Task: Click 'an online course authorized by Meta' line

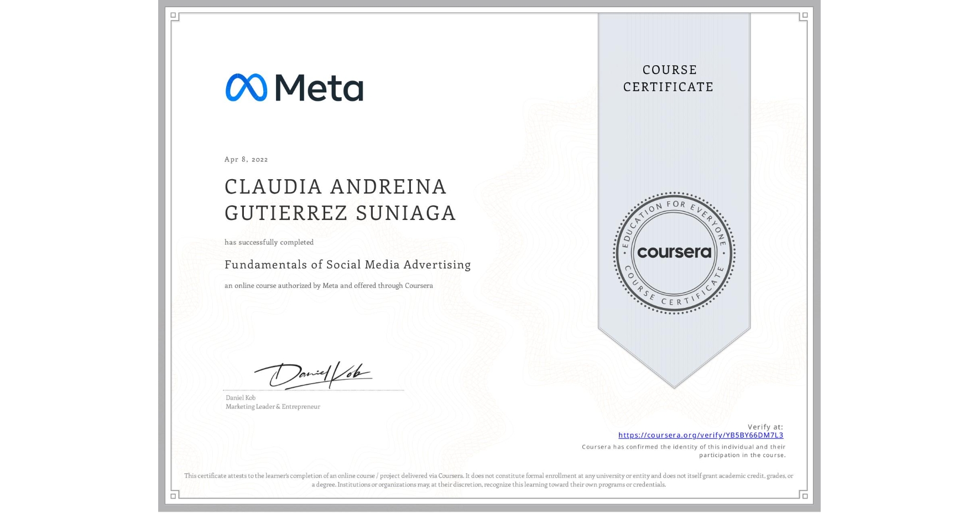Action: pyautogui.click(x=329, y=286)
